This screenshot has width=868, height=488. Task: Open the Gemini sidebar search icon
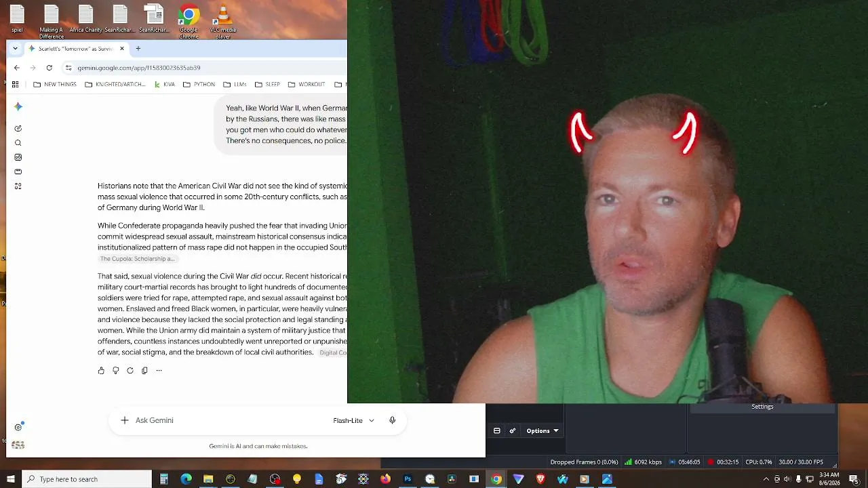(x=18, y=143)
